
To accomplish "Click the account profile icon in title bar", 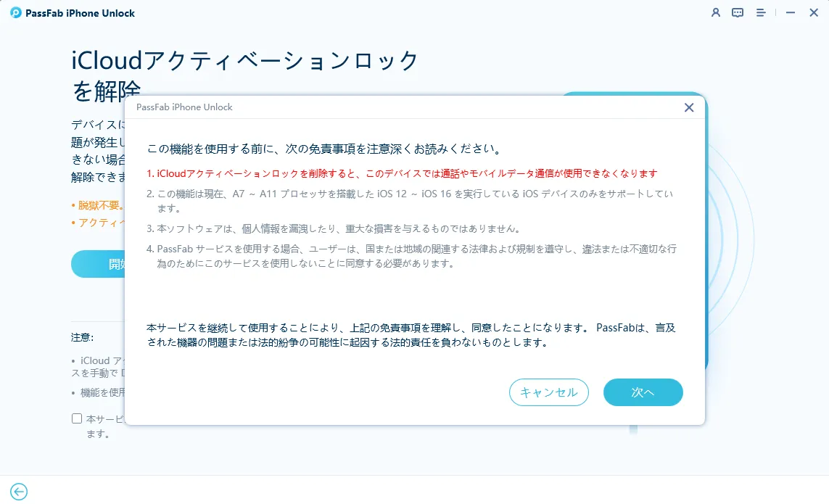I will tap(716, 13).
